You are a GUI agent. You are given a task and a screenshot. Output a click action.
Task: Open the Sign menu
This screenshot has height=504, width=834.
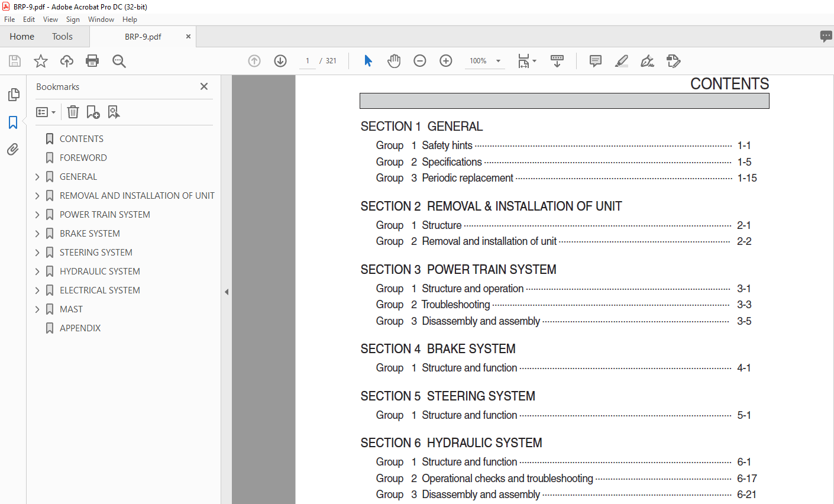pos(73,20)
